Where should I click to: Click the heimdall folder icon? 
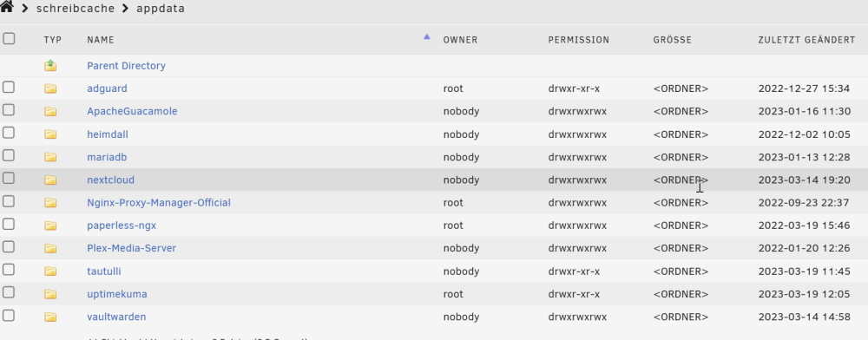click(x=50, y=134)
